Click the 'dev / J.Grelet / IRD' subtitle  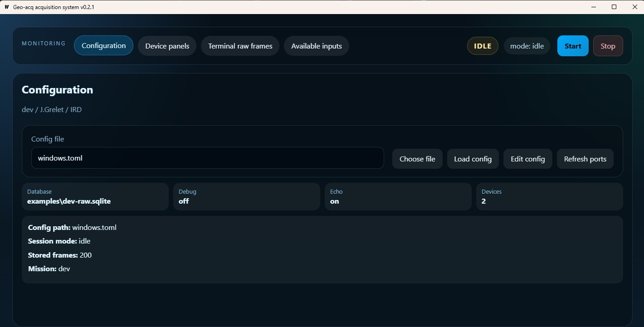[52, 109]
